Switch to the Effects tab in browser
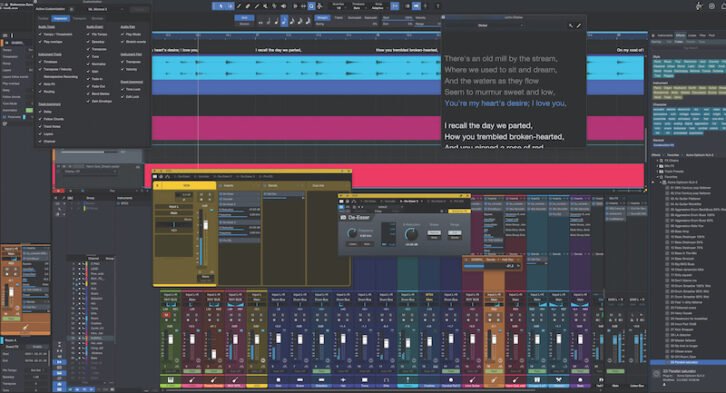The width and height of the screenshot is (726, 393). pos(680,35)
